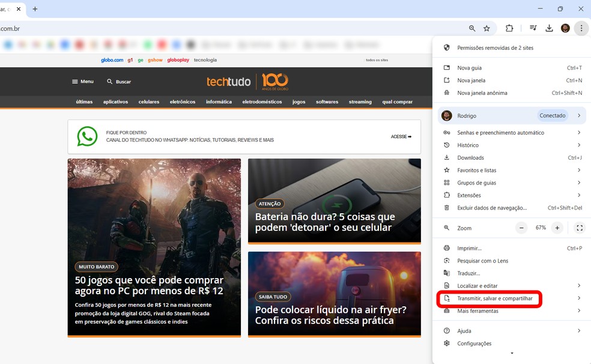Close the current browser tab
The height and width of the screenshot is (364, 591).
coord(19,8)
